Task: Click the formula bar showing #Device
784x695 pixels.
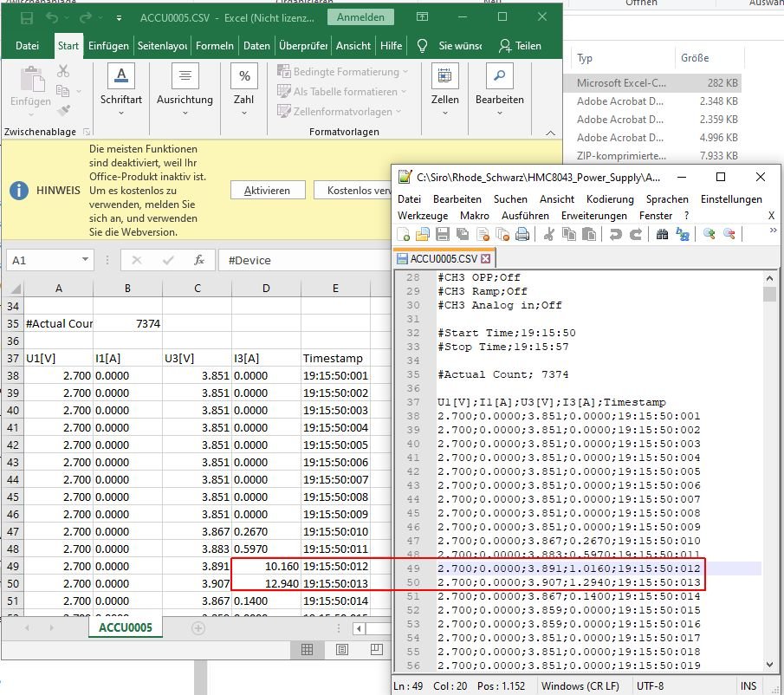Action: pyautogui.click(x=304, y=260)
